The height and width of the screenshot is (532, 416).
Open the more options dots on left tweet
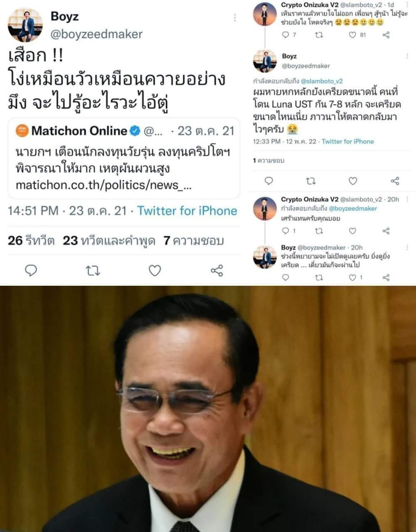[x=235, y=18]
